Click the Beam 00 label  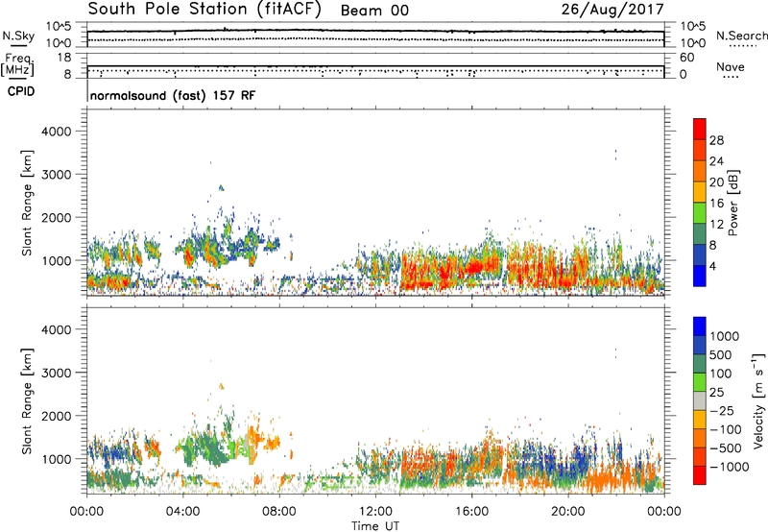point(374,11)
